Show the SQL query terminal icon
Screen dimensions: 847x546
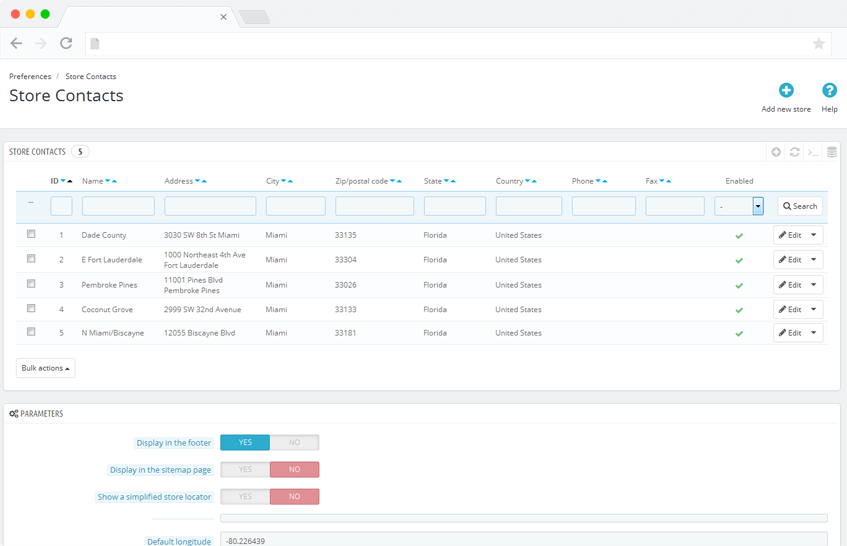(813, 152)
